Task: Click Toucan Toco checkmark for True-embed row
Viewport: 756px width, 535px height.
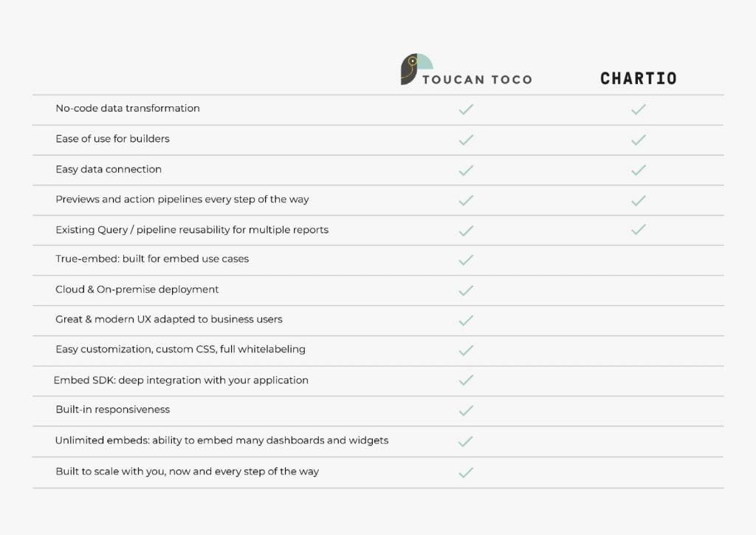Action: (x=466, y=260)
